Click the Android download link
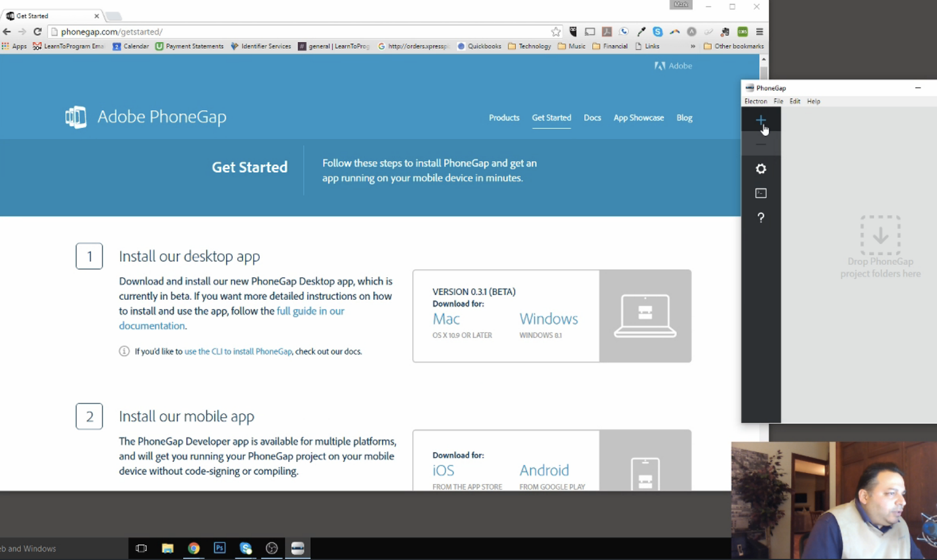937x560 pixels. point(544,470)
